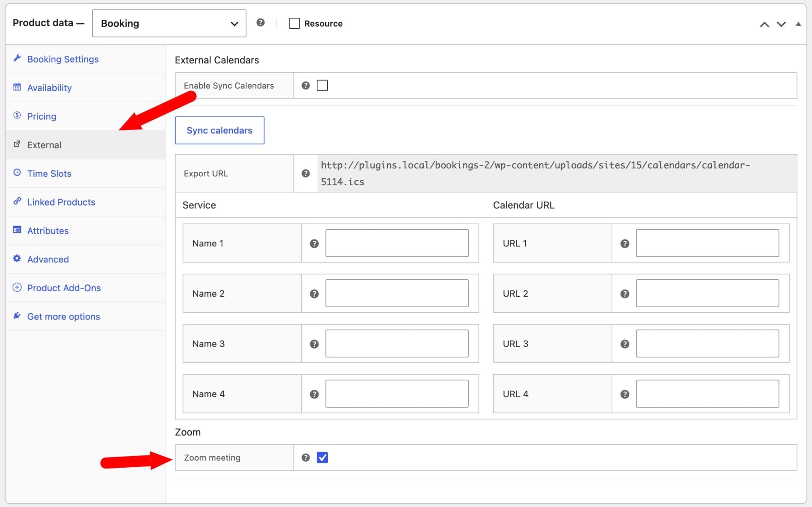Open Get more options link
812x507 pixels.
(85, 317)
